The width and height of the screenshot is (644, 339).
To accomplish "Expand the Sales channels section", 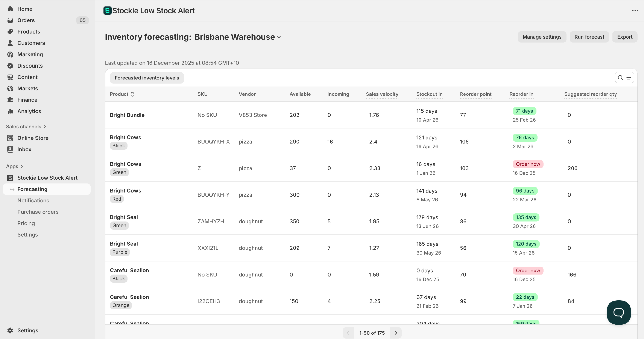I will [45, 127].
